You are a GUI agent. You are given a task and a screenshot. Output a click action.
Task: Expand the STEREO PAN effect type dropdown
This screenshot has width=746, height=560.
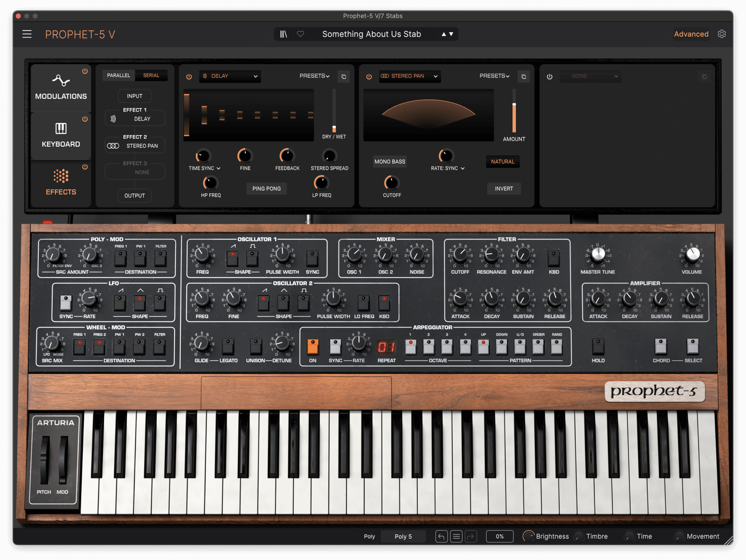coord(410,76)
